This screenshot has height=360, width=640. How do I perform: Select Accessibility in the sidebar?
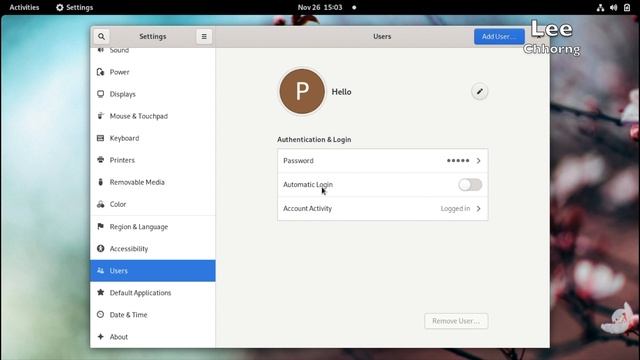pos(153,249)
